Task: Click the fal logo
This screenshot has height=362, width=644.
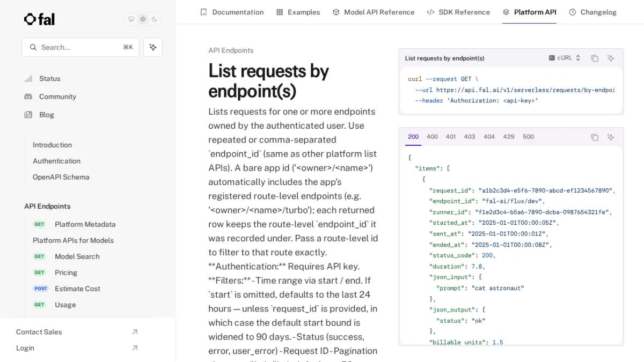Action: (x=39, y=19)
